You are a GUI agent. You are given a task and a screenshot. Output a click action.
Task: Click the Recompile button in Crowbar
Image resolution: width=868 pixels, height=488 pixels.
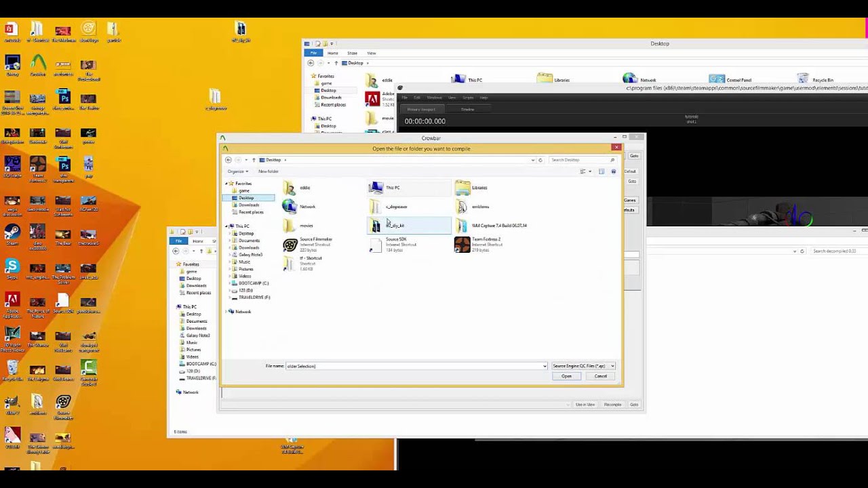[612, 405]
